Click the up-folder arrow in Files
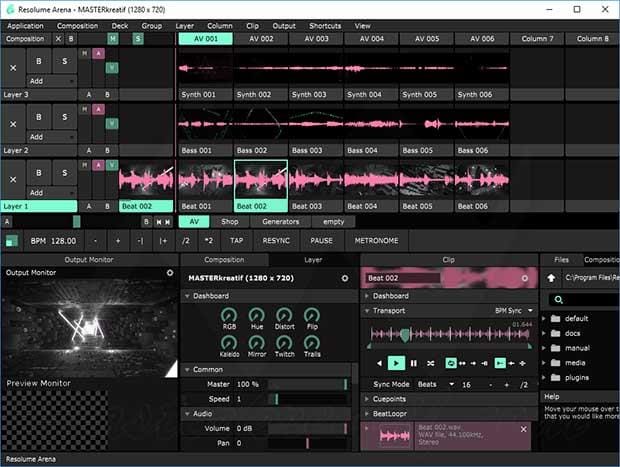Image resolution: width=620 pixels, height=467 pixels. (551, 278)
